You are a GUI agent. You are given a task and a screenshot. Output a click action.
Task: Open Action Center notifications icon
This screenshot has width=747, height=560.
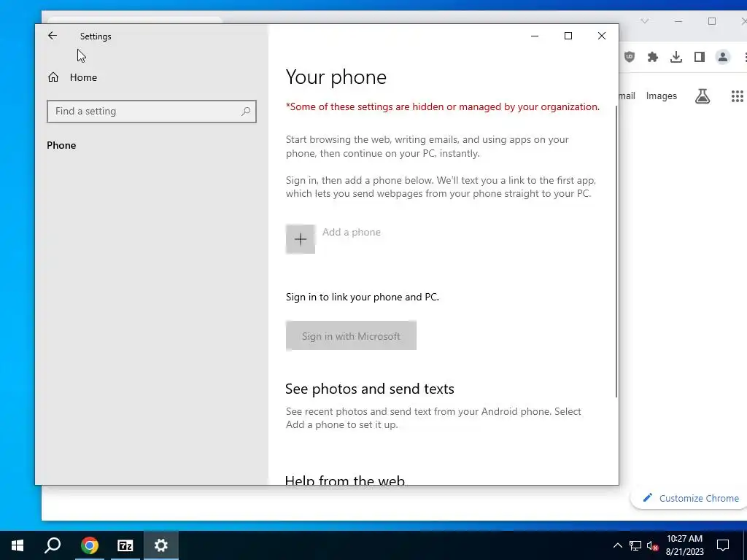tap(723, 545)
